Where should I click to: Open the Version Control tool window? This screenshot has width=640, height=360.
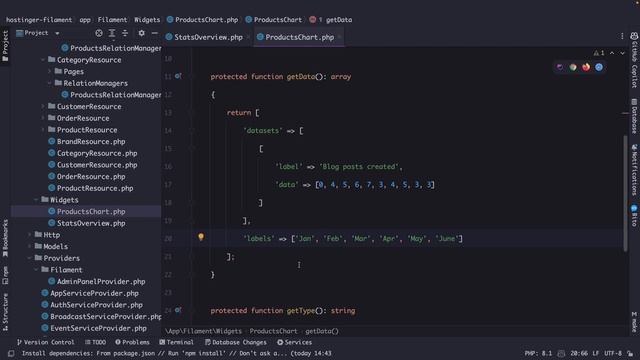tap(46, 342)
